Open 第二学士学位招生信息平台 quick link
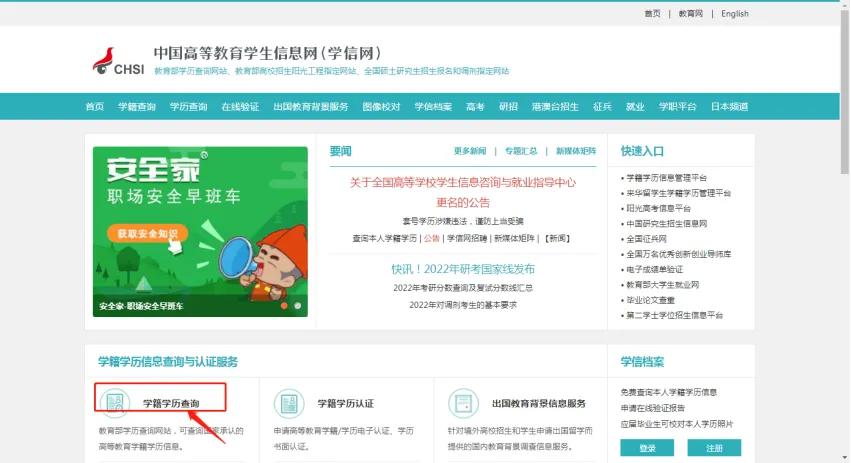Image resolution: width=851 pixels, height=463 pixels. click(675, 315)
